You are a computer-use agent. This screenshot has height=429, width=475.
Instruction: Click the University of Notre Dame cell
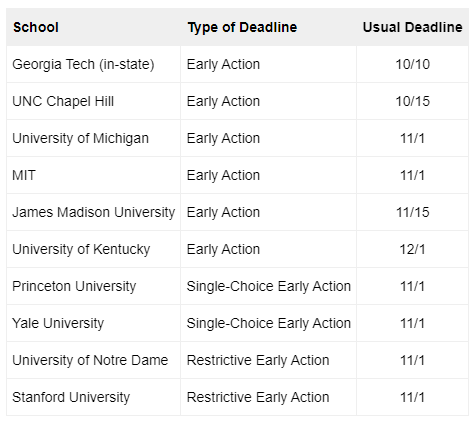pyautogui.click(x=93, y=360)
